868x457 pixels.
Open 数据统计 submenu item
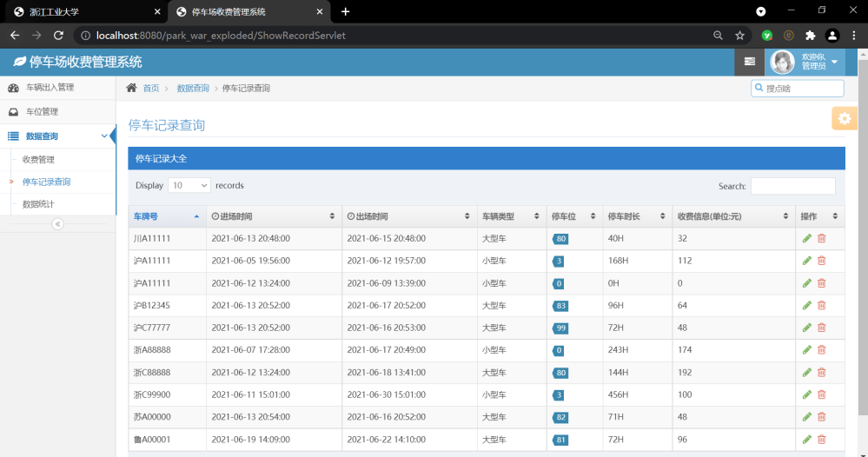38,204
